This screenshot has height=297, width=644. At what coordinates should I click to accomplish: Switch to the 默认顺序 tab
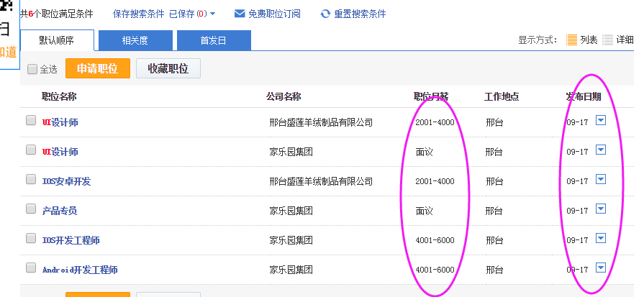57,40
